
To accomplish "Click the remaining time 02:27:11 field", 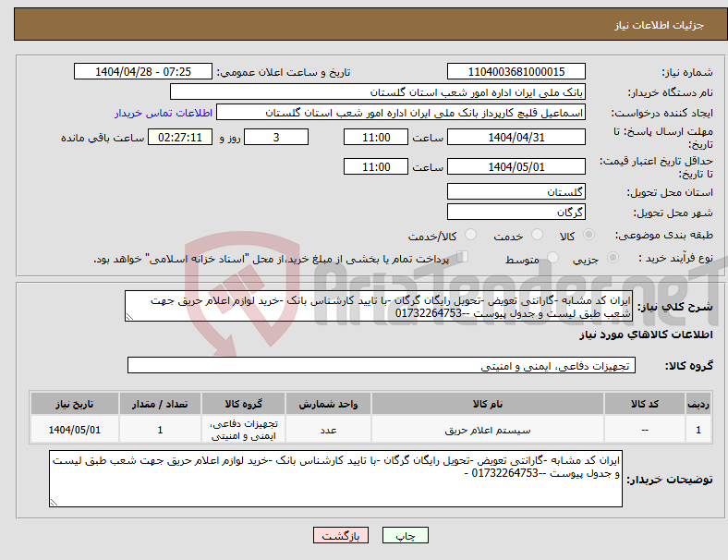I will [x=180, y=137].
